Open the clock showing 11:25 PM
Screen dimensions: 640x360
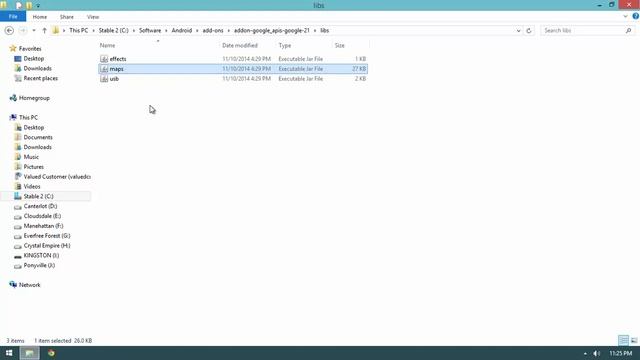click(x=620, y=353)
